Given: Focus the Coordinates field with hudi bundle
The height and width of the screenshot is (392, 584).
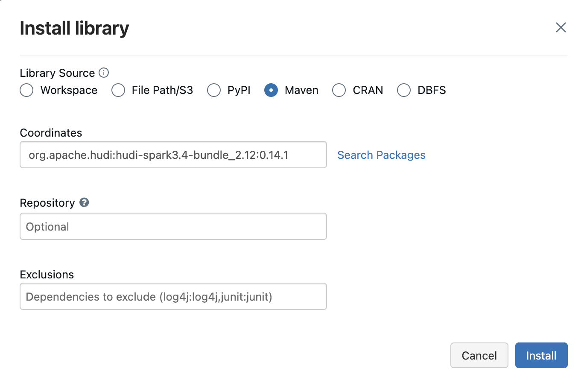Looking at the screenshot, I should [x=173, y=155].
